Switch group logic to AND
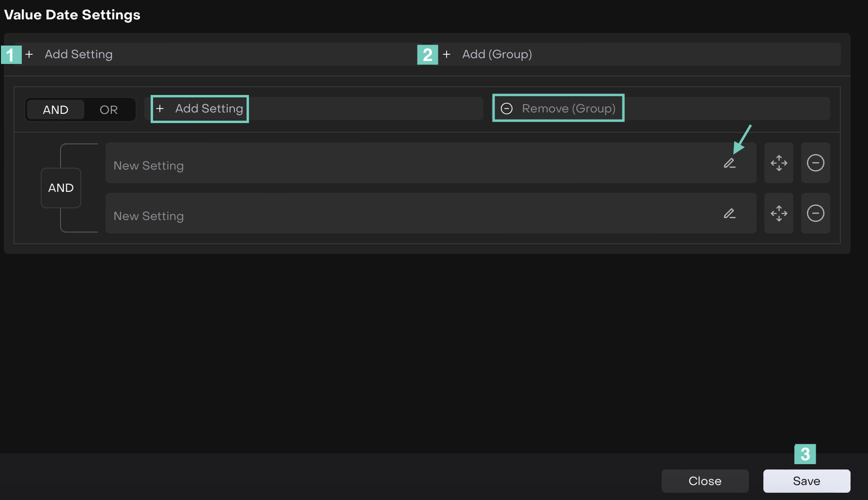 56,110
